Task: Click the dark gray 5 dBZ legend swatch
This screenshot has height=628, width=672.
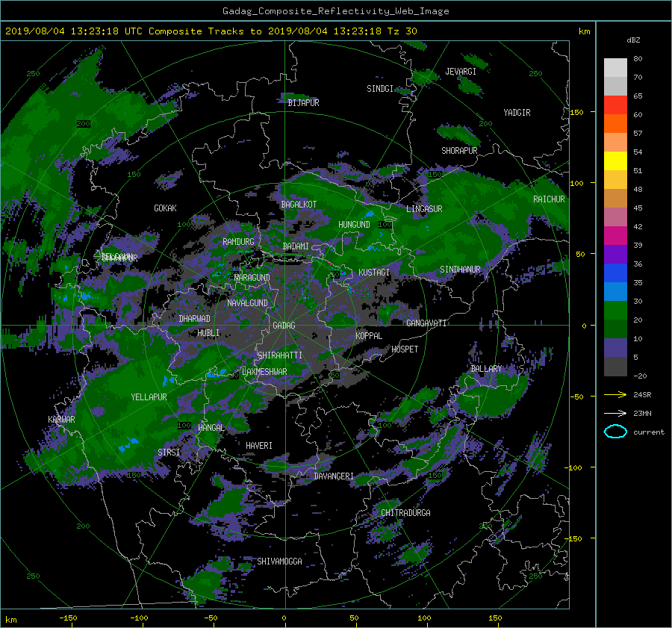Action: click(x=615, y=367)
